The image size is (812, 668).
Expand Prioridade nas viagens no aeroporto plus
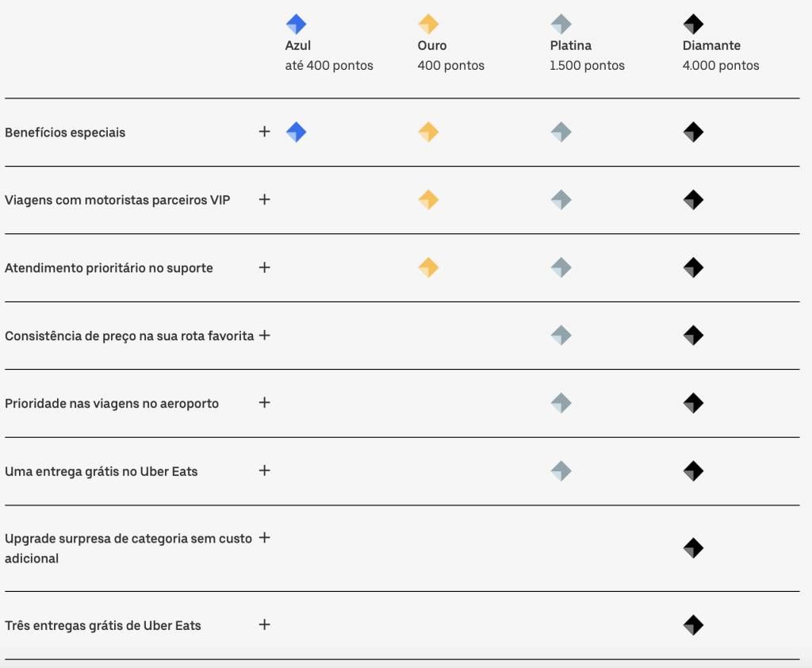tap(265, 403)
